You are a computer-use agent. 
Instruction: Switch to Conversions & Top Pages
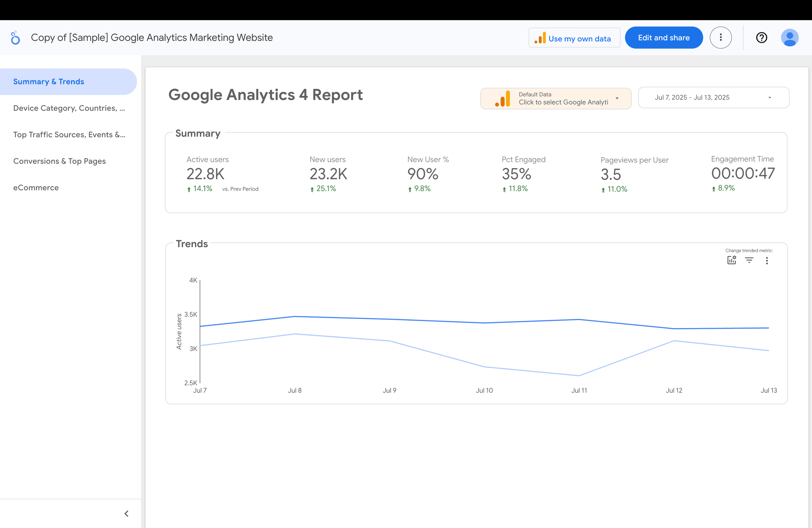click(59, 161)
